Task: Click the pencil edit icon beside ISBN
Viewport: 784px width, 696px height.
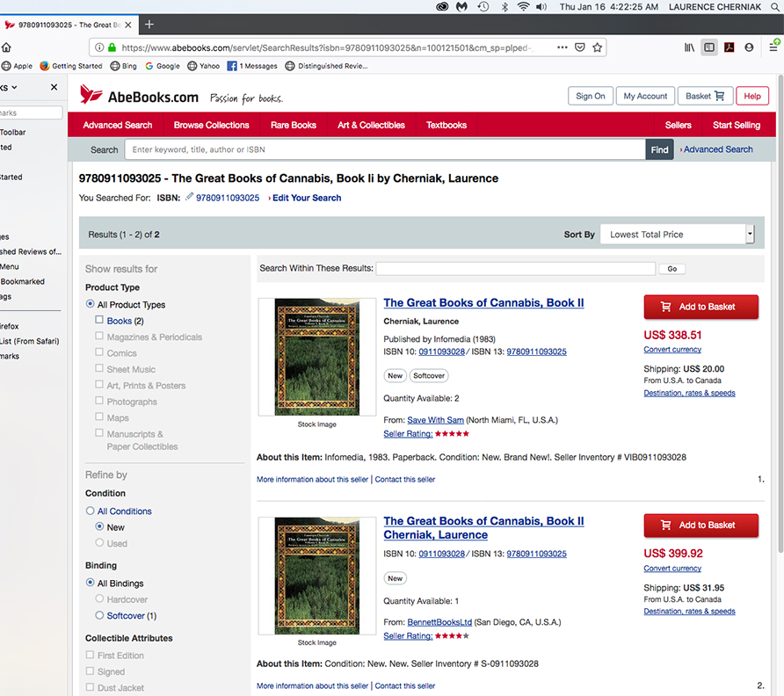Action: (x=189, y=197)
